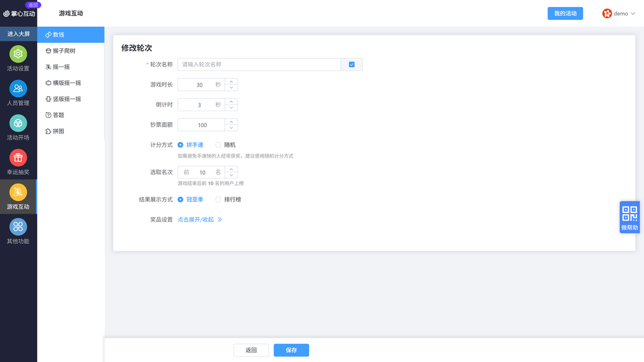Focus the 轮次名称 input field

259,64
